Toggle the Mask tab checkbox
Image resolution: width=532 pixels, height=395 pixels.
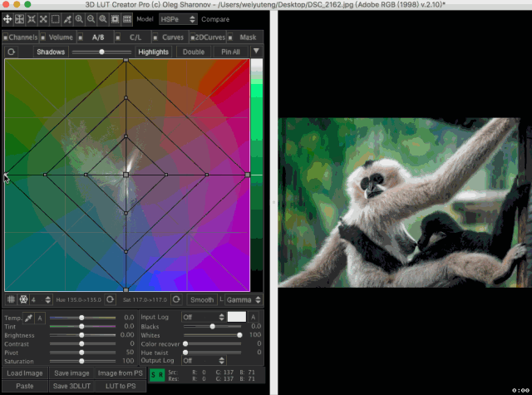click(230, 37)
